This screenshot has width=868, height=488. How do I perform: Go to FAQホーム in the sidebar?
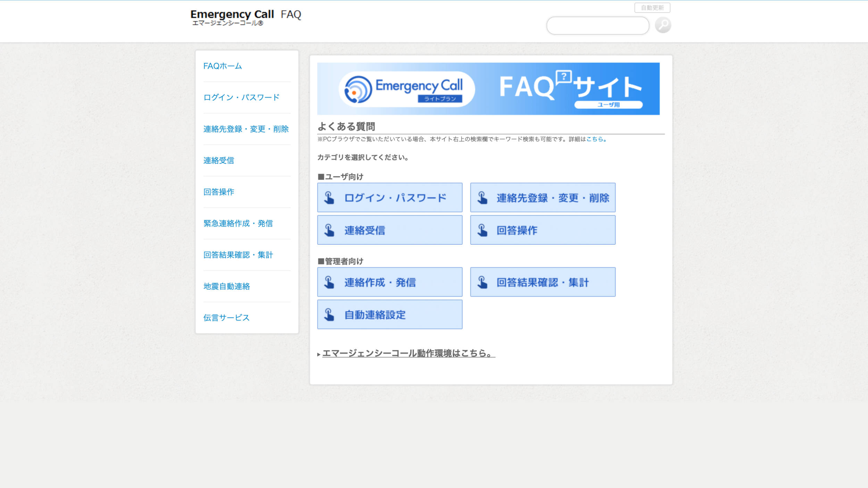point(223,66)
